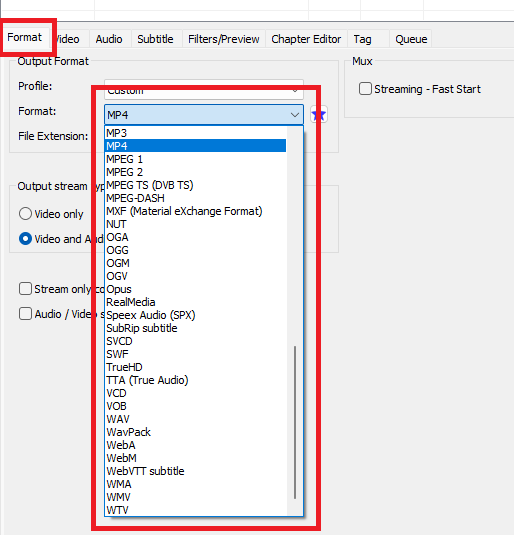The image size is (514, 535).
Task: Pick TTA (True Audio) format
Action: (x=196, y=380)
